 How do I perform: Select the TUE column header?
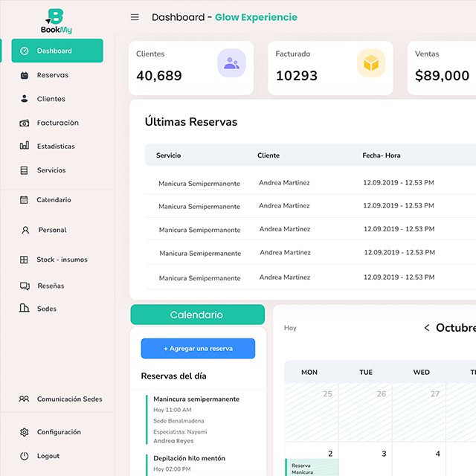coord(366,372)
